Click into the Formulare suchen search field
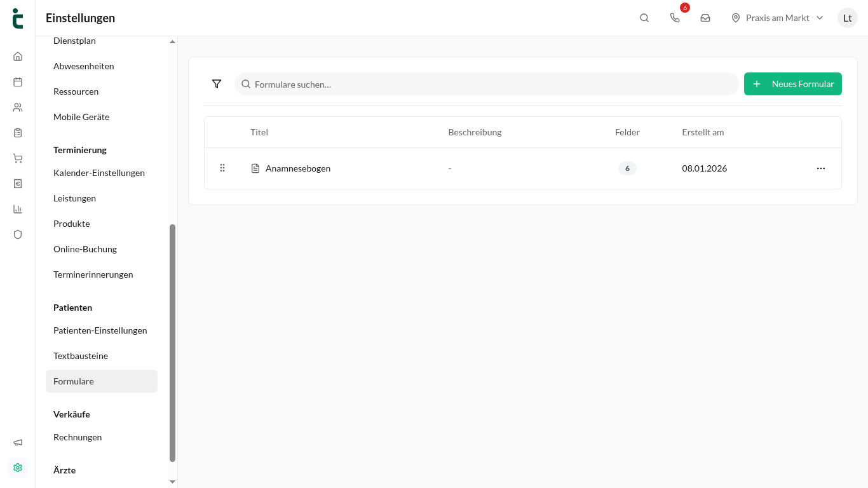This screenshot has width=868, height=488. (487, 84)
